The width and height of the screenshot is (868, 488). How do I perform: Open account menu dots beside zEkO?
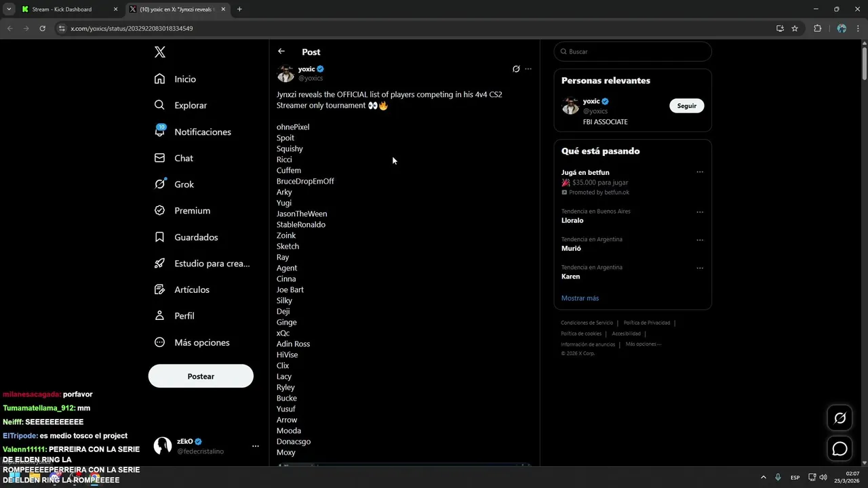(x=256, y=446)
